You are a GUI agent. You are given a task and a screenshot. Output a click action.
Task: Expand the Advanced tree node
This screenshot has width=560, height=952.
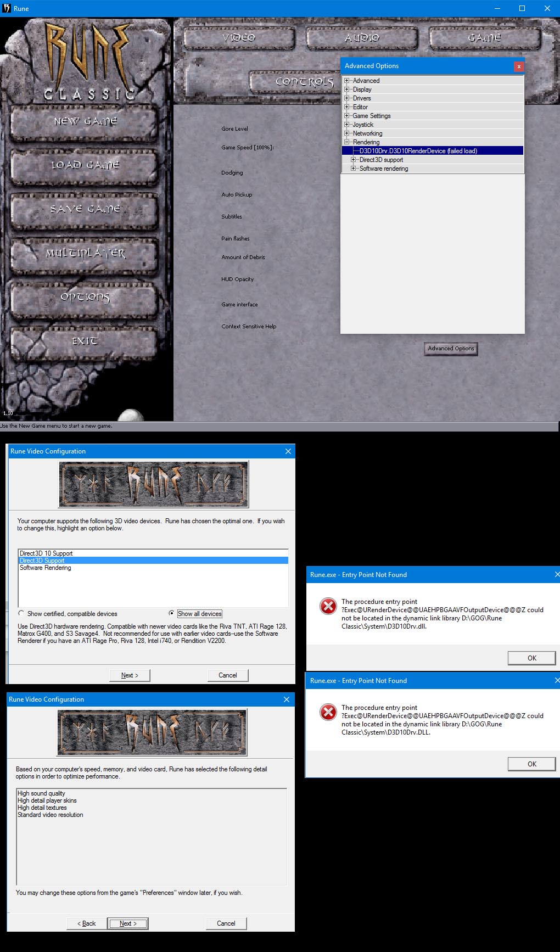pos(346,81)
